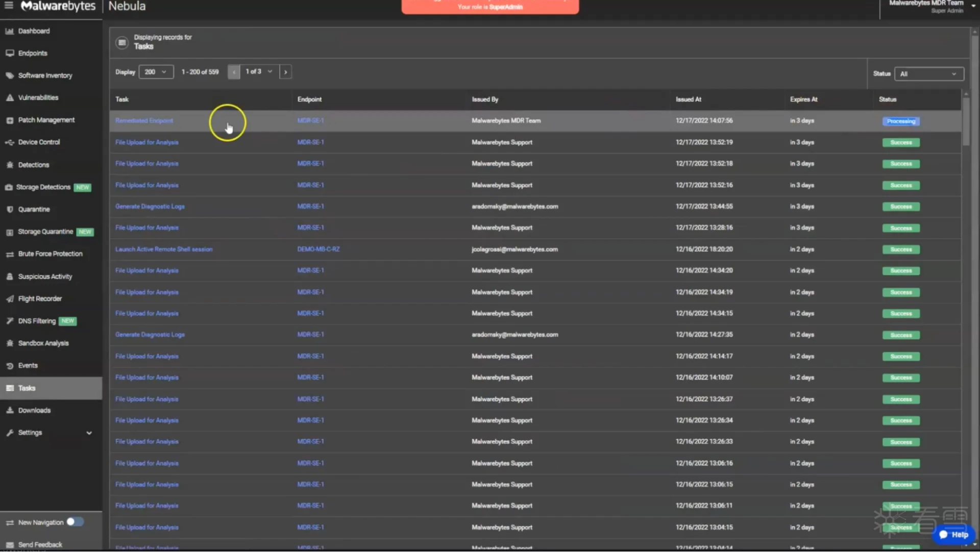Viewport: 980px width, 552px height.
Task: Click the Detections bug icon
Action: tap(9, 165)
